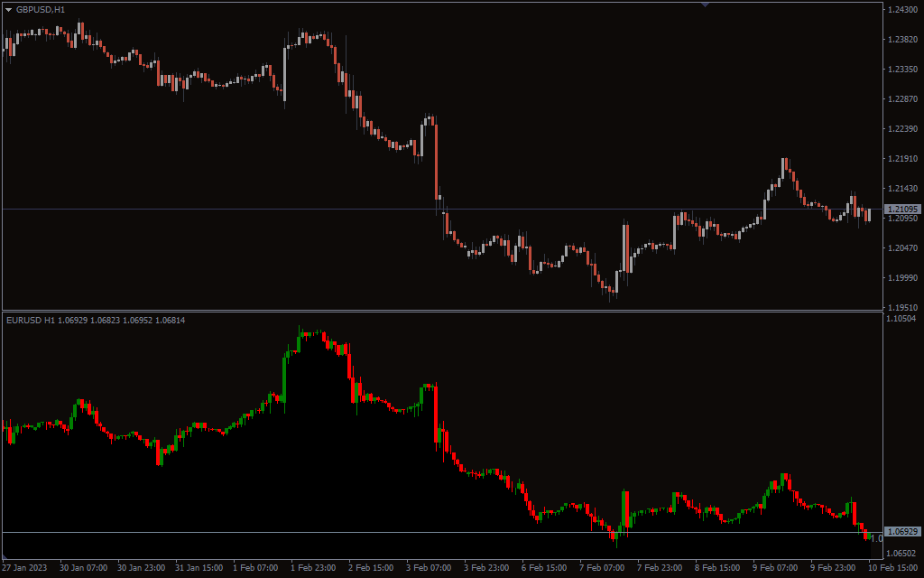Click the chart shift triangle marker at top
The height and width of the screenshot is (578, 924).
(705, 5)
